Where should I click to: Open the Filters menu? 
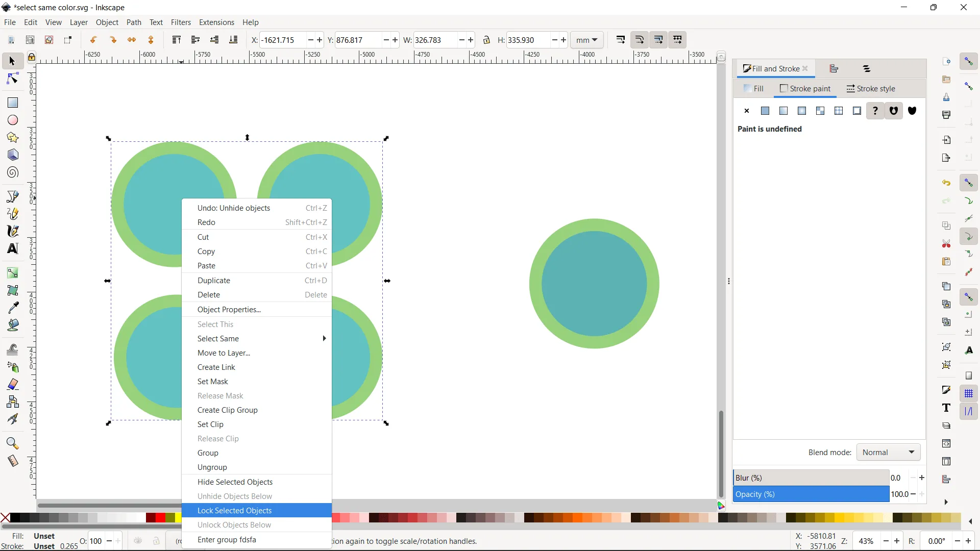[181, 22]
